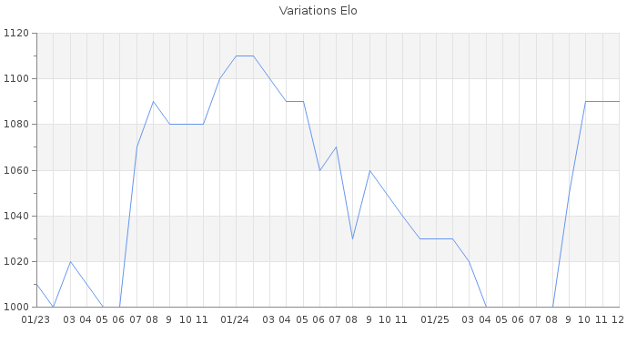
Task: Select the 01/25 date label
Action: coord(436,319)
